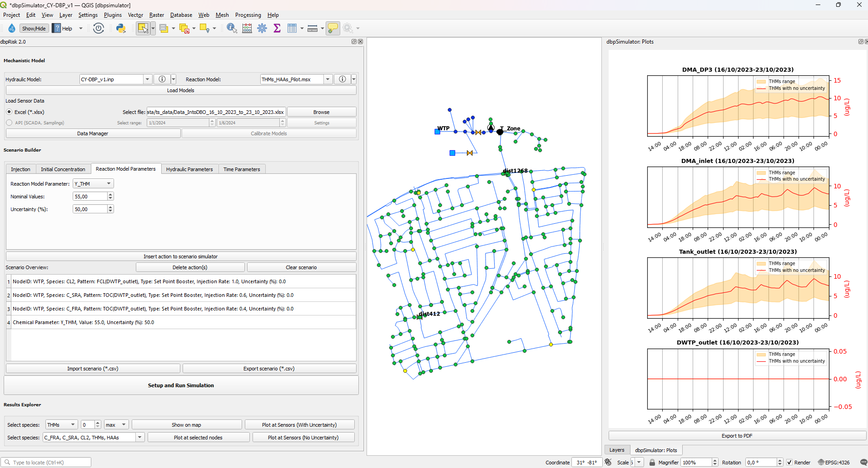Click Plot at Sensors (With Uncertainty)

coord(299,424)
